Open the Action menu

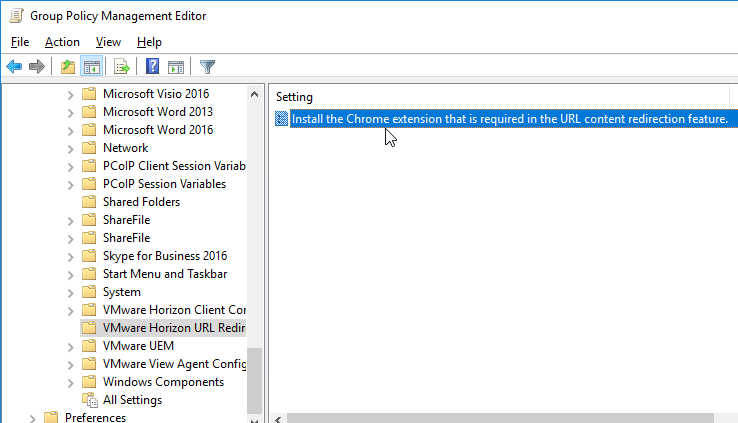coord(62,42)
